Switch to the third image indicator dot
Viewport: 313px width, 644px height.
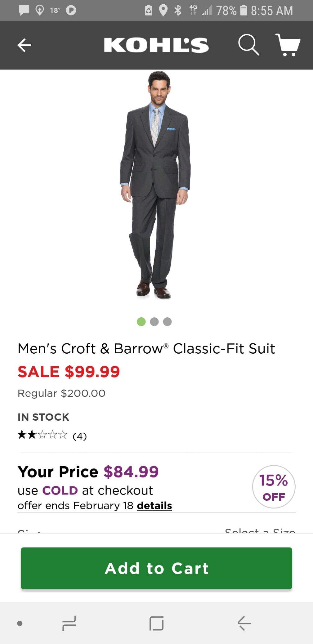point(167,322)
